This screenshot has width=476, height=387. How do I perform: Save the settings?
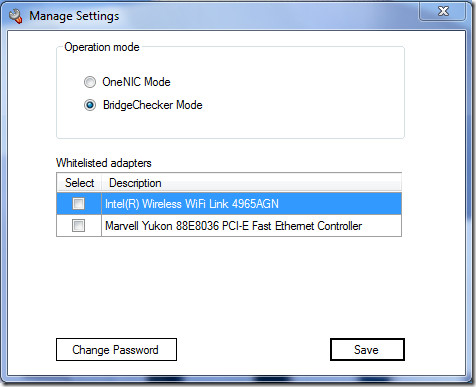367,350
